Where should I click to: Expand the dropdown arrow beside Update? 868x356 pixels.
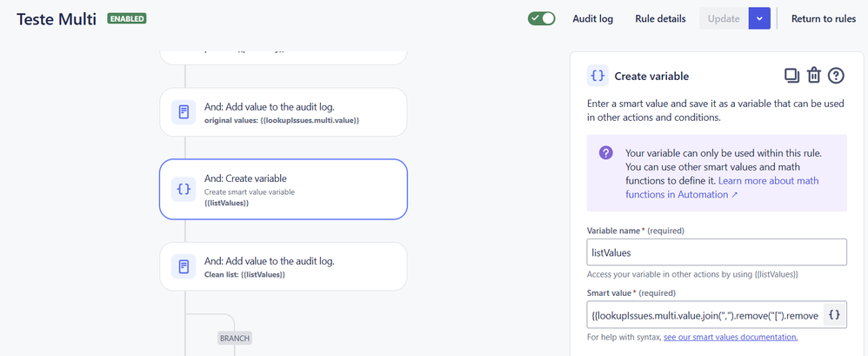(x=759, y=19)
